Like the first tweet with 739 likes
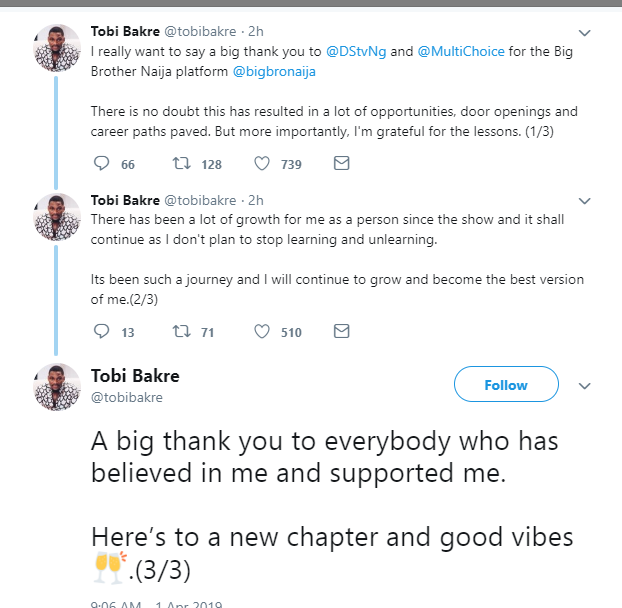This screenshot has width=622, height=608. click(264, 163)
